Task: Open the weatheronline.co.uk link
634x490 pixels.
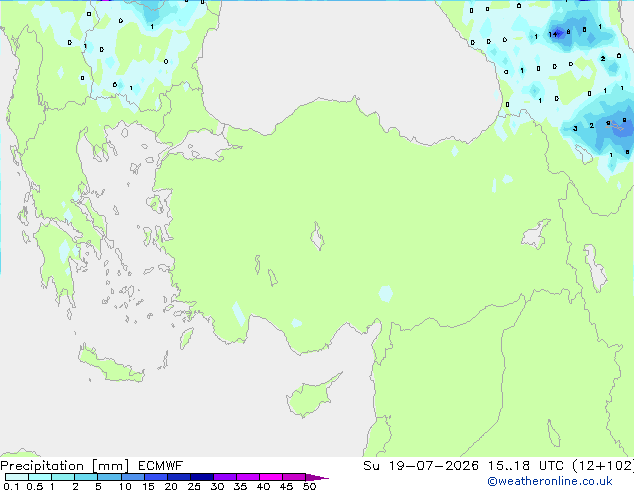Action: coord(550,481)
